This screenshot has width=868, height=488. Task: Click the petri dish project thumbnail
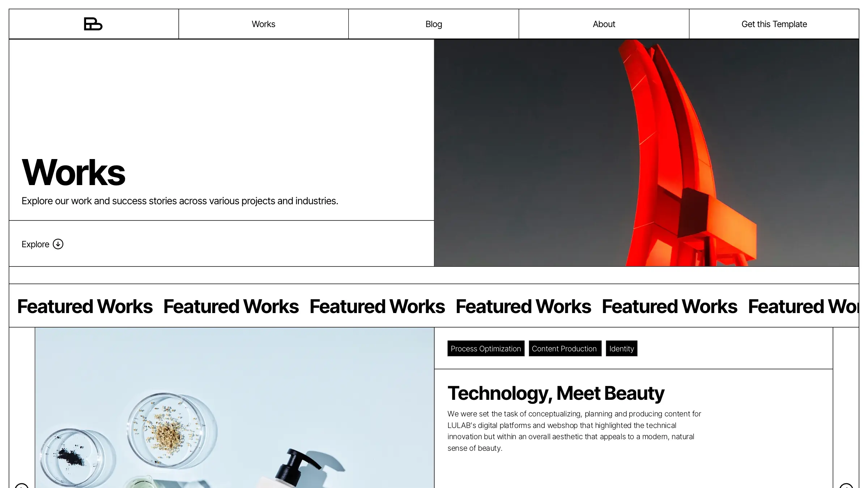pos(234,408)
